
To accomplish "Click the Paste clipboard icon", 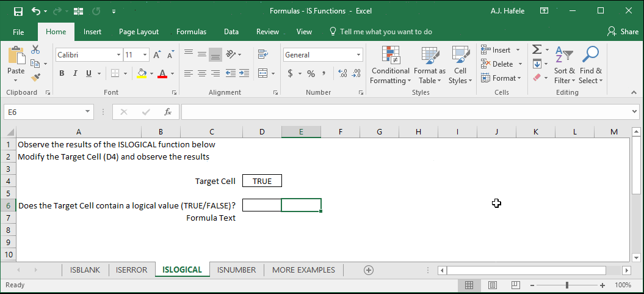I will [x=16, y=56].
